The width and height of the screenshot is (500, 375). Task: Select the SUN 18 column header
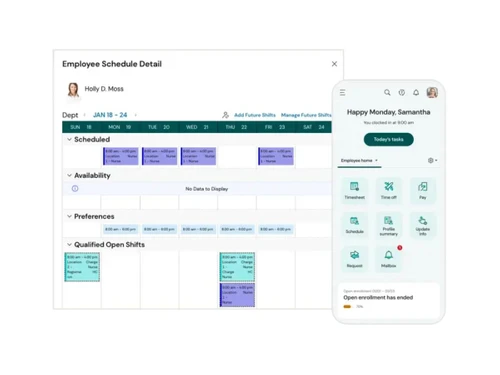(x=81, y=127)
